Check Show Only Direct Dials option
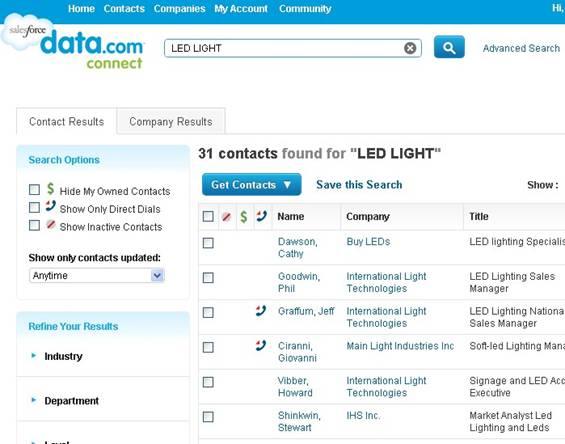The width and height of the screenshot is (565, 444). [x=34, y=208]
